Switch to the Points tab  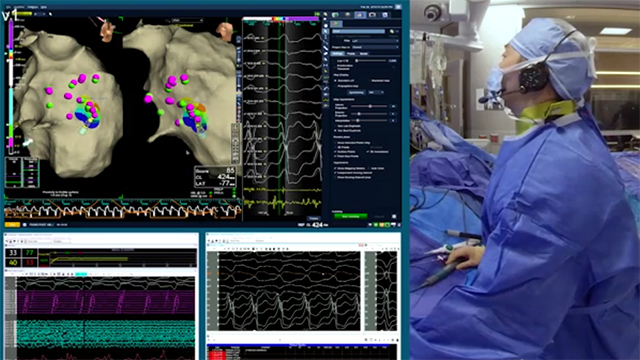(x=351, y=53)
